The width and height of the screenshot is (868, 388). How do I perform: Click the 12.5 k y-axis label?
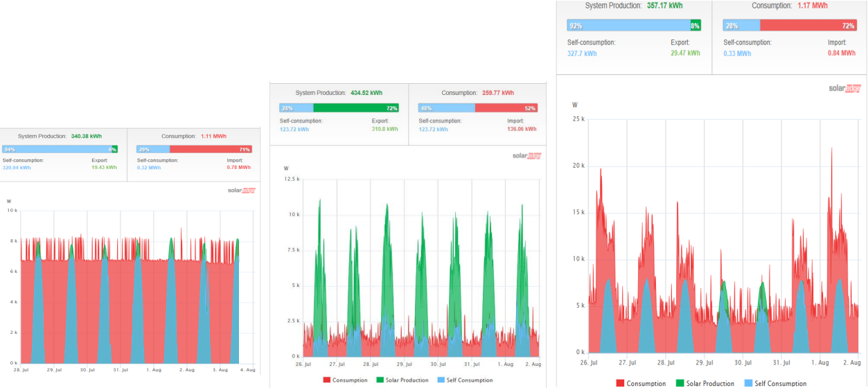(x=291, y=179)
